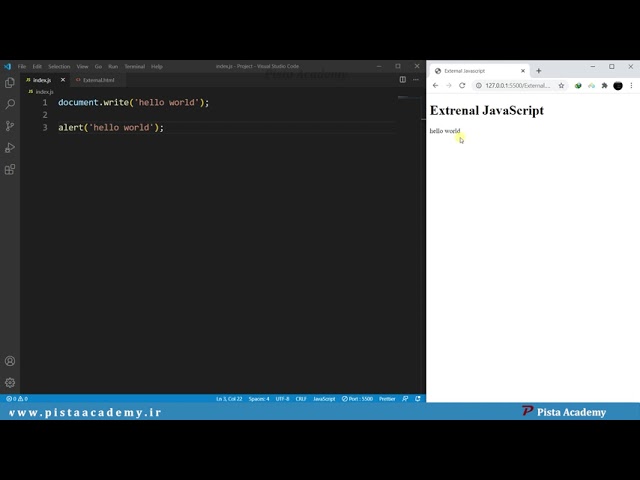Click the Extrenal JavaScript heading

(x=487, y=110)
